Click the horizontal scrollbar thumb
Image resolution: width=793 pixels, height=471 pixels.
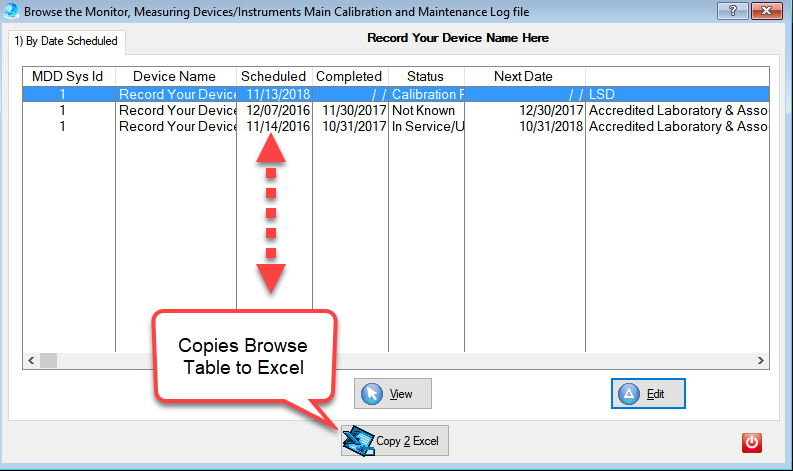tap(49, 361)
